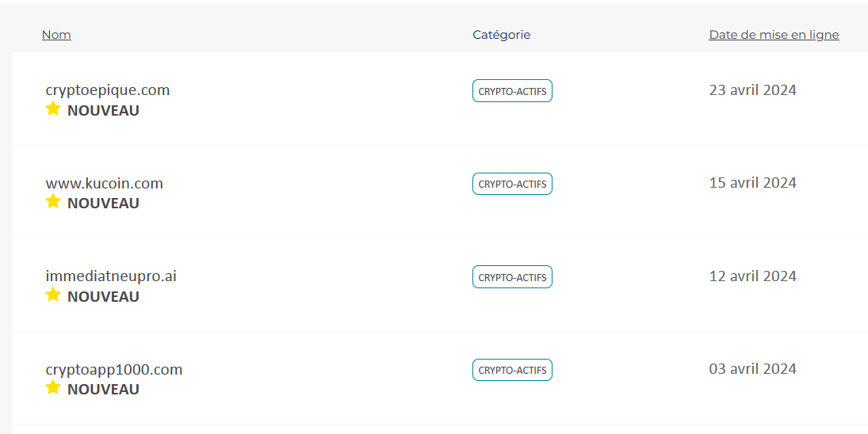
Task: Open the www.kucoin.com entry
Action: tap(105, 184)
